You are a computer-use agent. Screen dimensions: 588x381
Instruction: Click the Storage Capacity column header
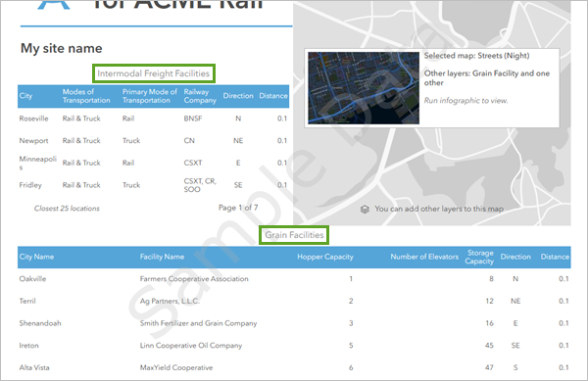(479, 257)
